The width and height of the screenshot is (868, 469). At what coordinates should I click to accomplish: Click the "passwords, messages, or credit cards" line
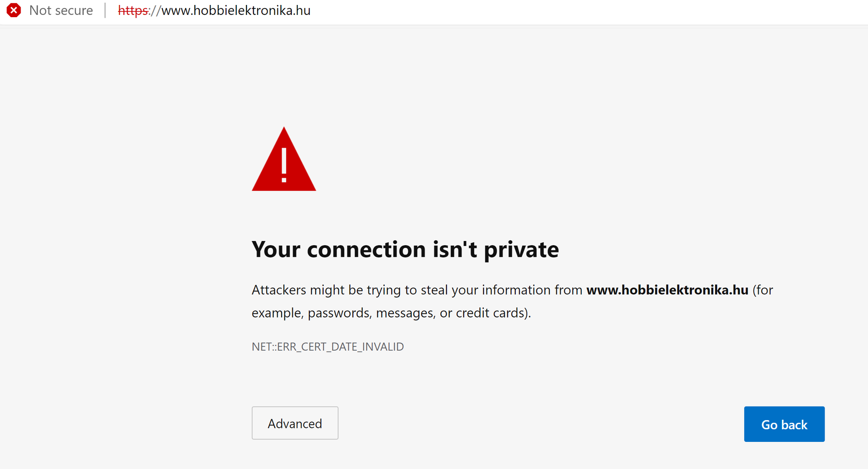click(x=391, y=313)
